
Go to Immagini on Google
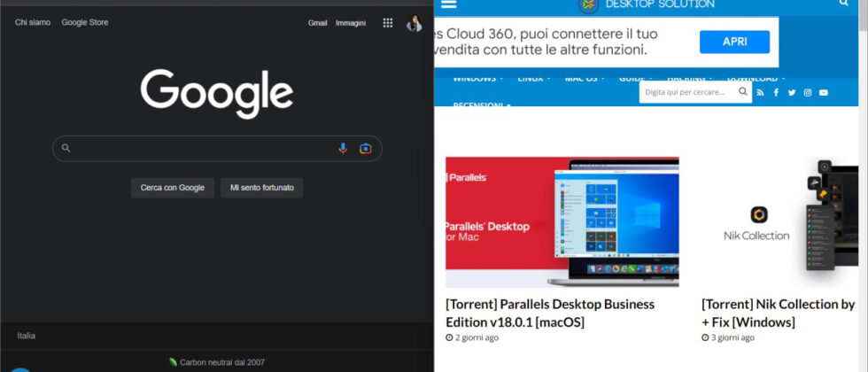(351, 23)
